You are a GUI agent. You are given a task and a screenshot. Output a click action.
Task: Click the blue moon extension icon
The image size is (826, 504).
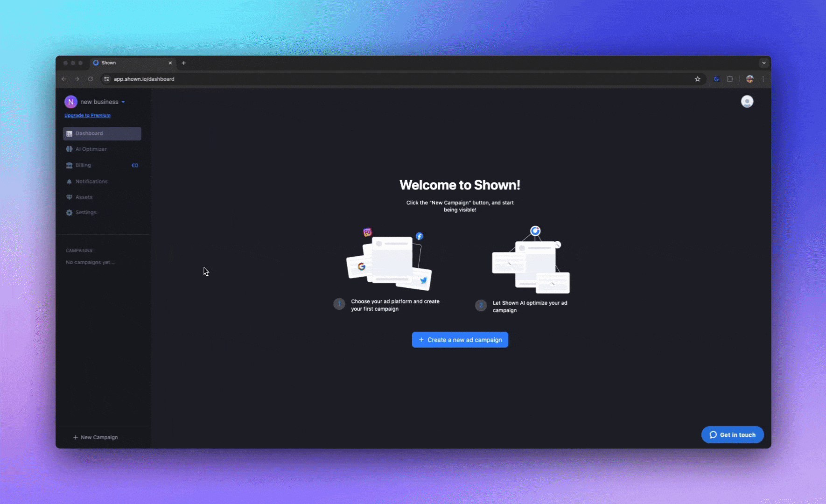pyautogui.click(x=716, y=79)
